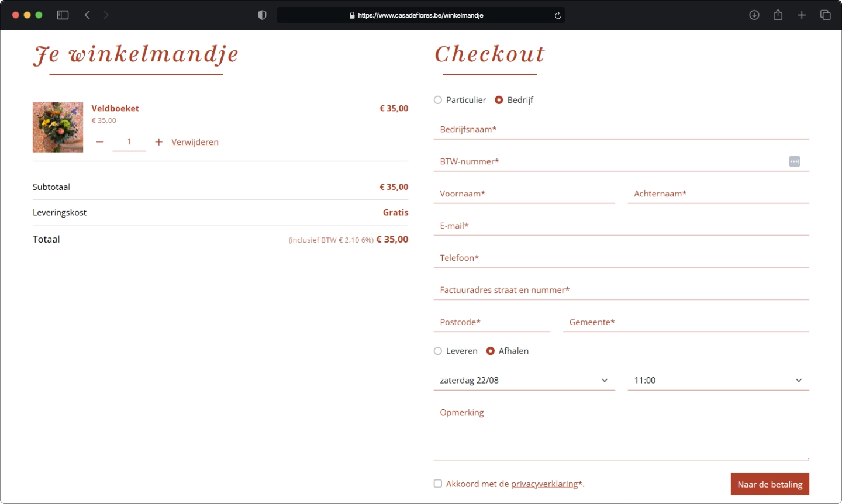
Task: Open the date dropdown showing zaterdag 22/08
Action: (x=524, y=380)
